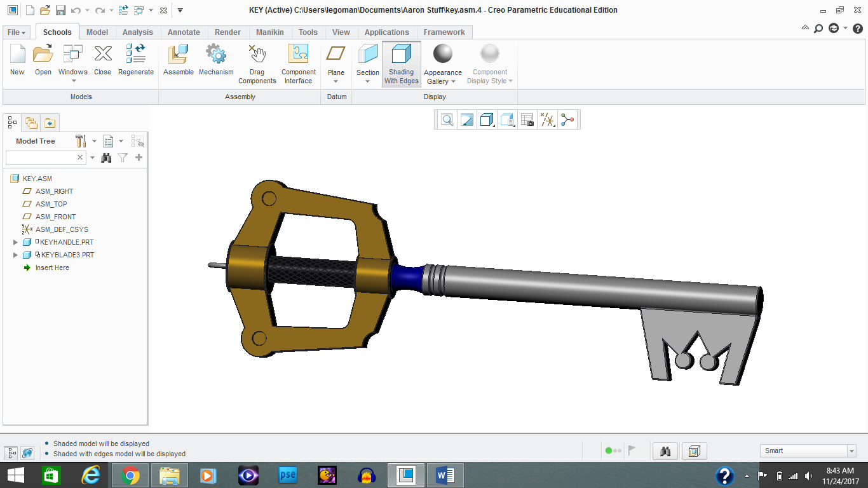Open the Model Tree settings hammer icon
Screen dimensions: 868x488
(x=81, y=141)
